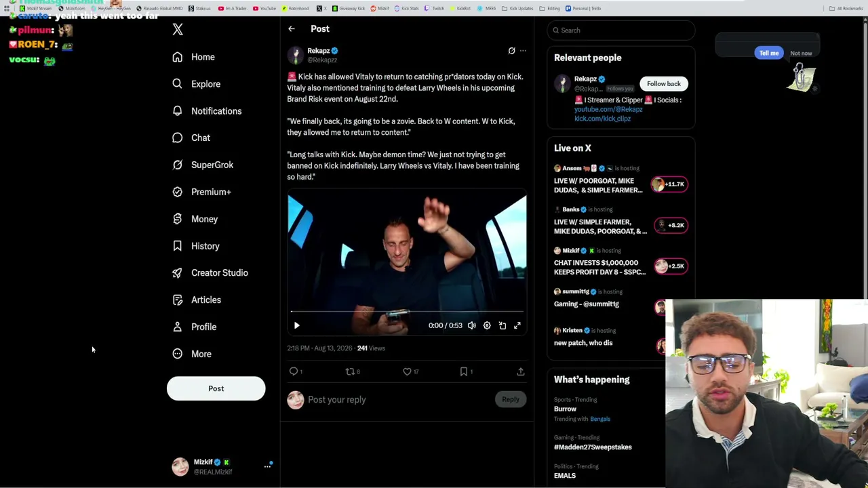Go back using the arrow icon
Viewport: 868px width, 488px height.
pyautogui.click(x=292, y=28)
